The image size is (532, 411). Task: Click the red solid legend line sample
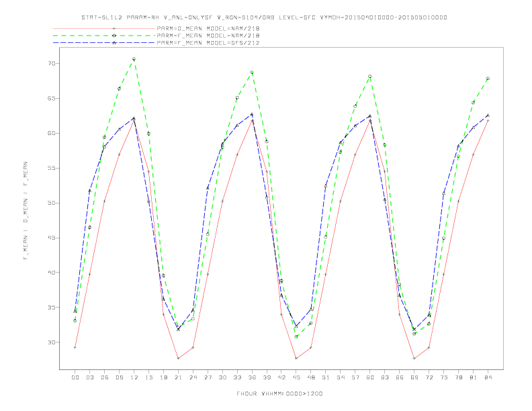pyautogui.click(x=104, y=28)
